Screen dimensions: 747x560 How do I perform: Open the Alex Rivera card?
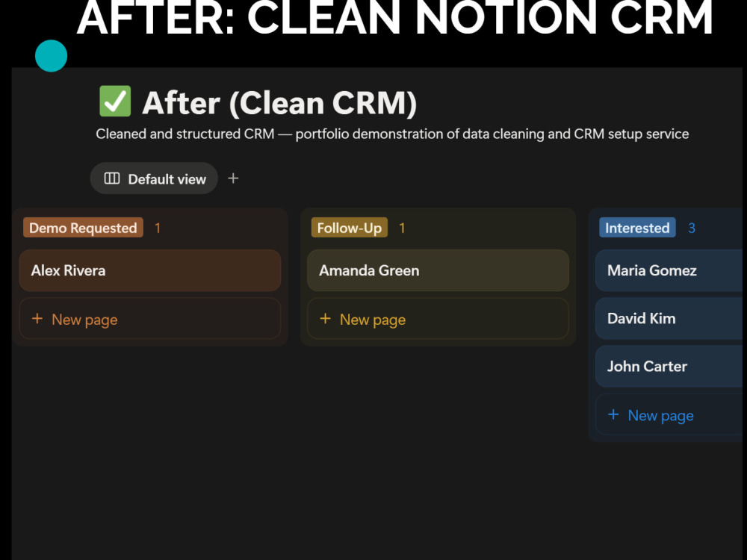coord(150,270)
